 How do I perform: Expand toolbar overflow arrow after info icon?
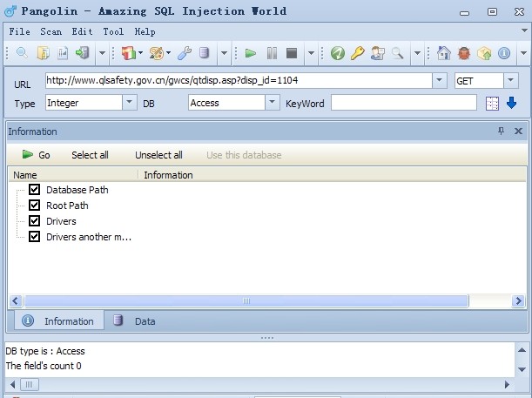coord(523,53)
